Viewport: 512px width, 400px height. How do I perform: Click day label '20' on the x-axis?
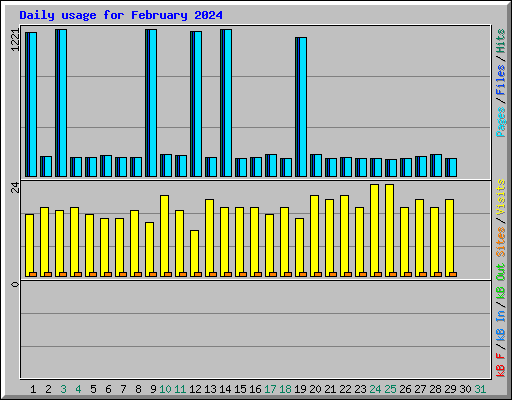(315, 389)
